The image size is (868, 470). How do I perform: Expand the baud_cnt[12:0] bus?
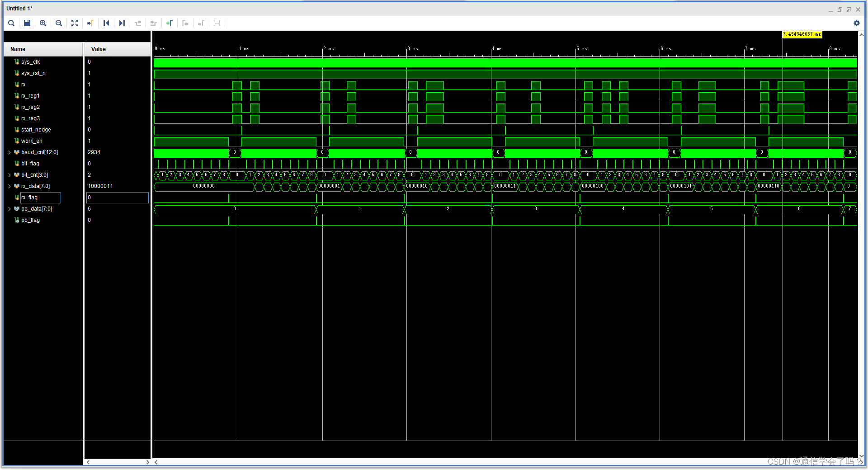pos(9,152)
